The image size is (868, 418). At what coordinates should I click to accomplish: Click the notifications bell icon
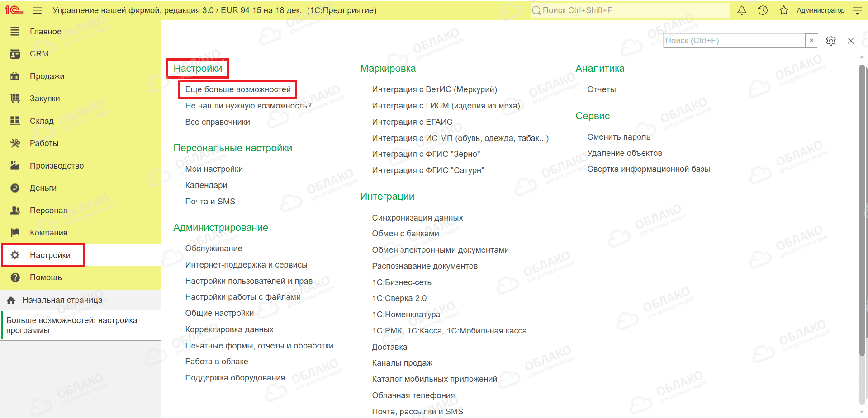[742, 10]
